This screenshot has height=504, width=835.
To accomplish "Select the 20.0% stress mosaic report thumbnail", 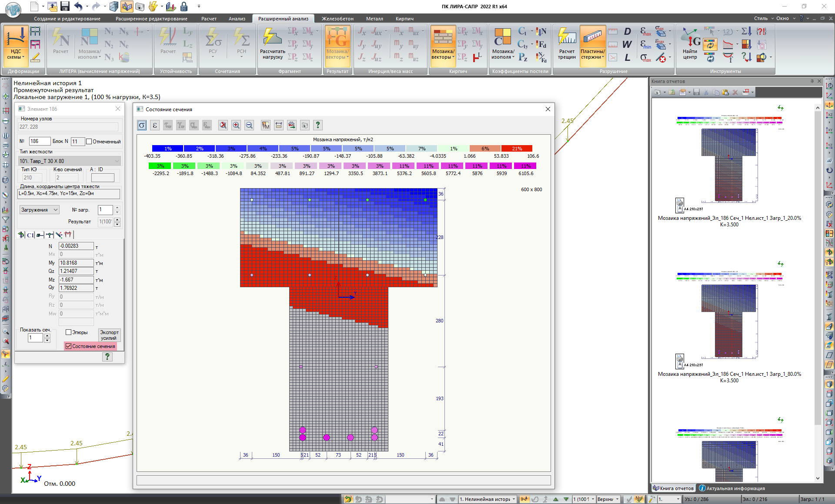I will tap(729, 161).
